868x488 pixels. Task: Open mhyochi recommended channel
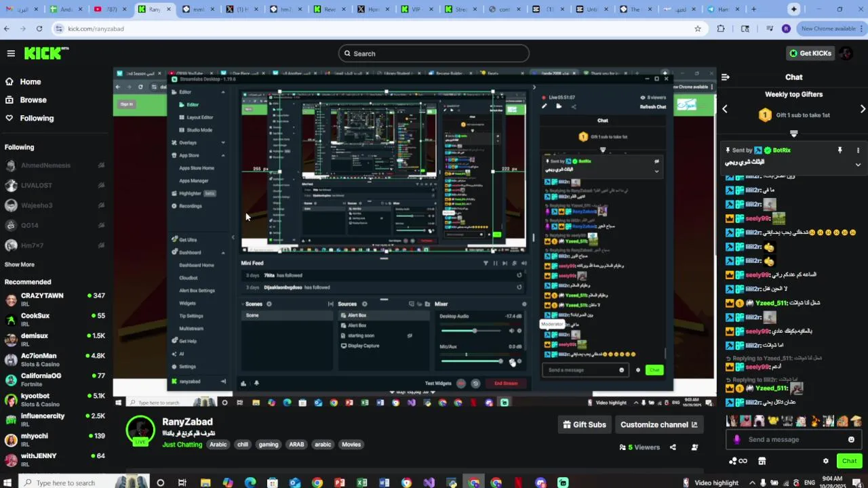tap(54, 440)
